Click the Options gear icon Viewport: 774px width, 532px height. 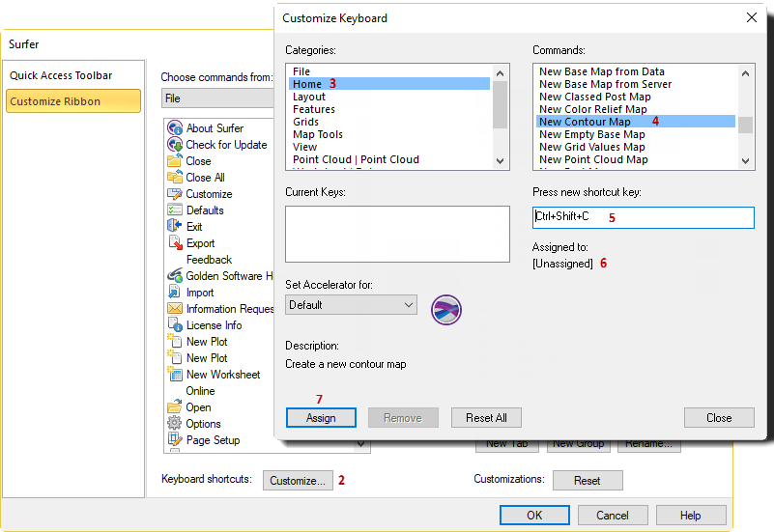tap(175, 423)
